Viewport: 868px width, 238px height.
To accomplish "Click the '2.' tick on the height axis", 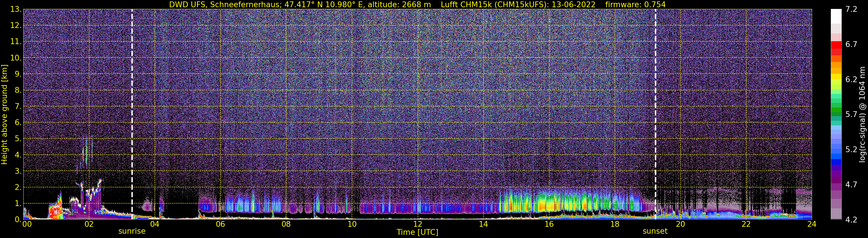I will (x=18, y=188).
